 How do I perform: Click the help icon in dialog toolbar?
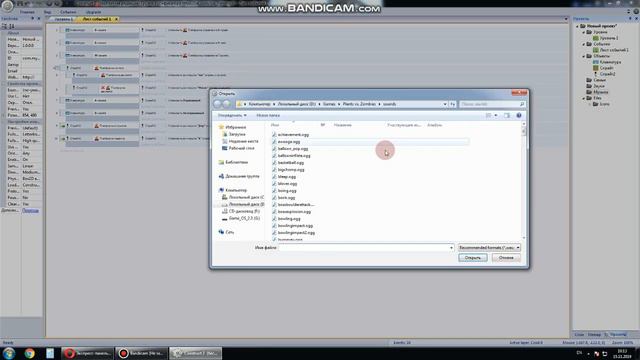coord(519,116)
